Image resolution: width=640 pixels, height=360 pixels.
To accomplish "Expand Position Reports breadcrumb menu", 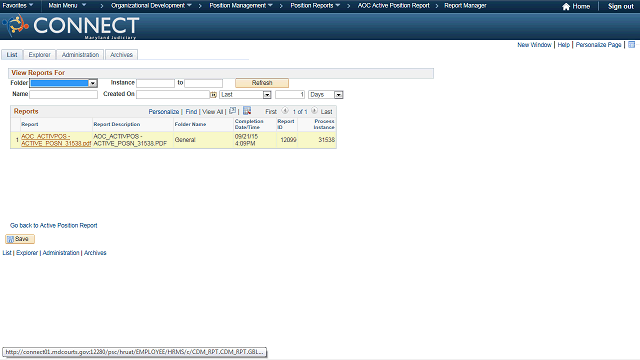I will tap(315, 6).
